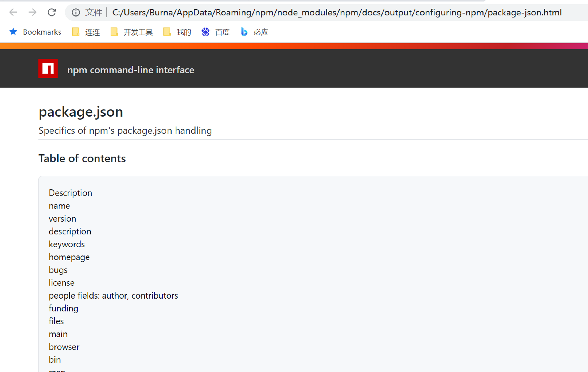Viewport: 588px width, 372px height.
Task: Open the Description contents link
Action: pyautogui.click(x=71, y=193)
